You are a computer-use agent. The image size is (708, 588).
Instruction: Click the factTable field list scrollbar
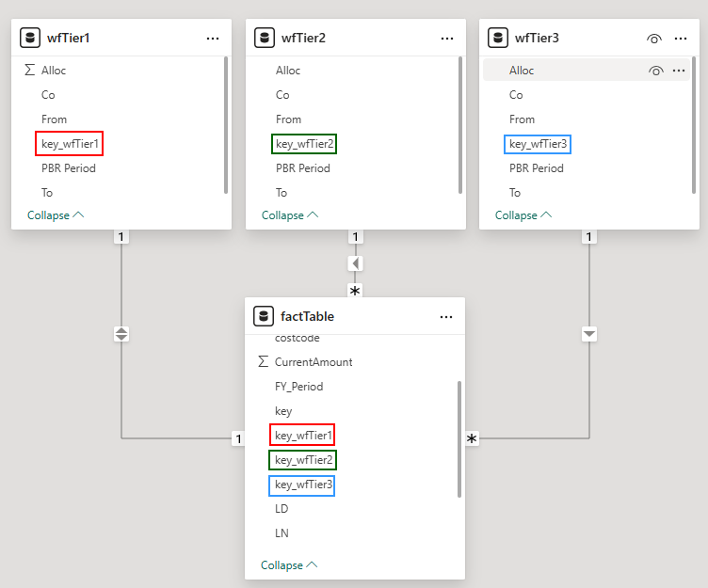[x=459, y=439]
